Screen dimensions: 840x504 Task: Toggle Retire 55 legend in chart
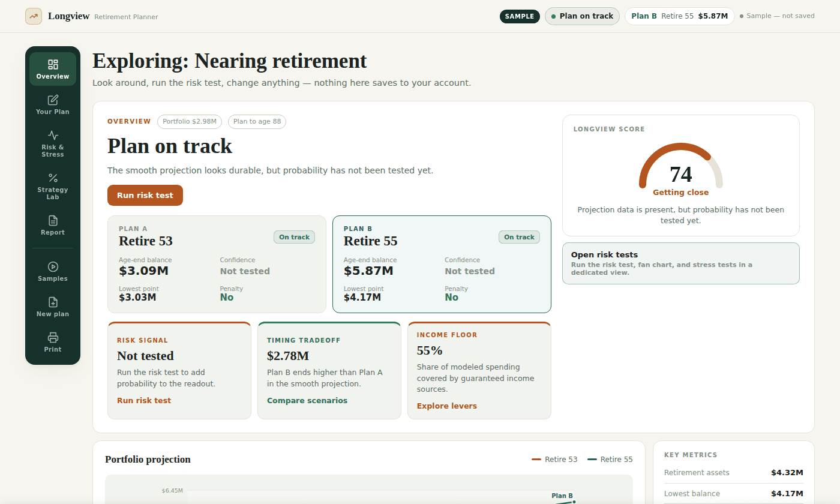[x=610, y=460]
